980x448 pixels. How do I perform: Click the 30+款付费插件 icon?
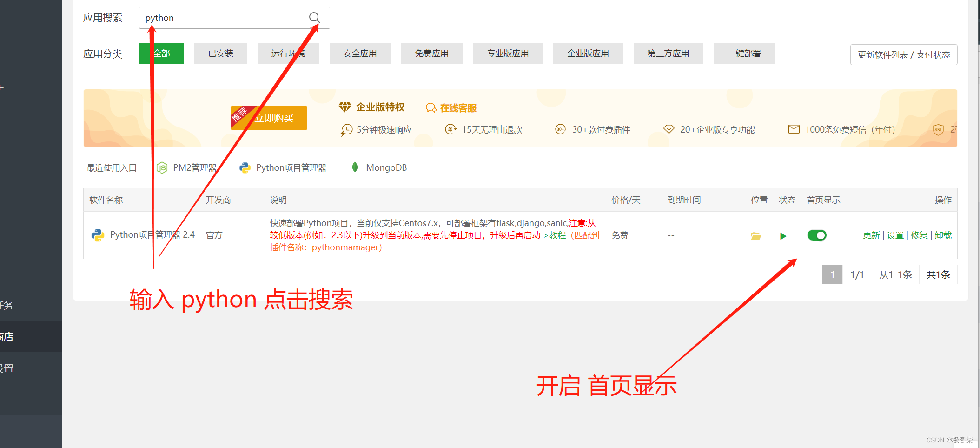pyautogui.click(x=561, y=129)
